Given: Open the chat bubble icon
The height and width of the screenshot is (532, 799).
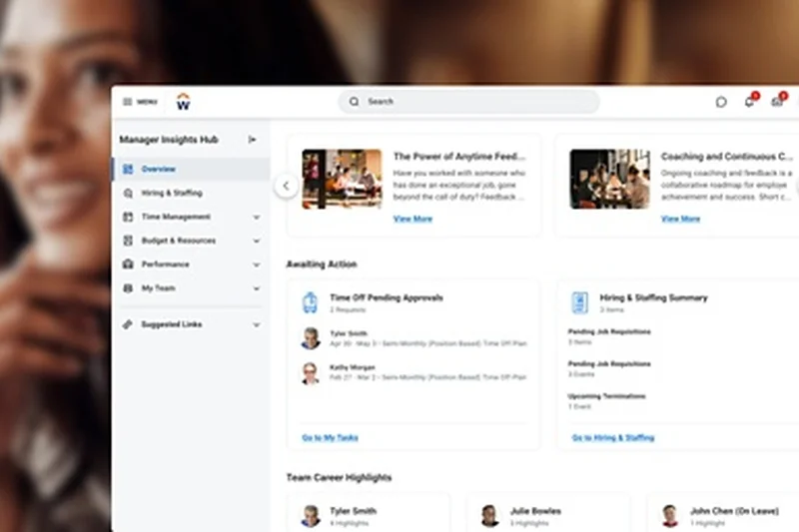Looking at the screenshot, I should coord(721,103).
